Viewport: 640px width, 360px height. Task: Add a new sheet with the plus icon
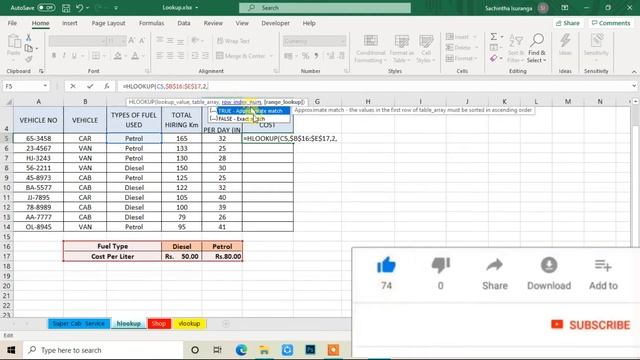[x=226, y=324]
